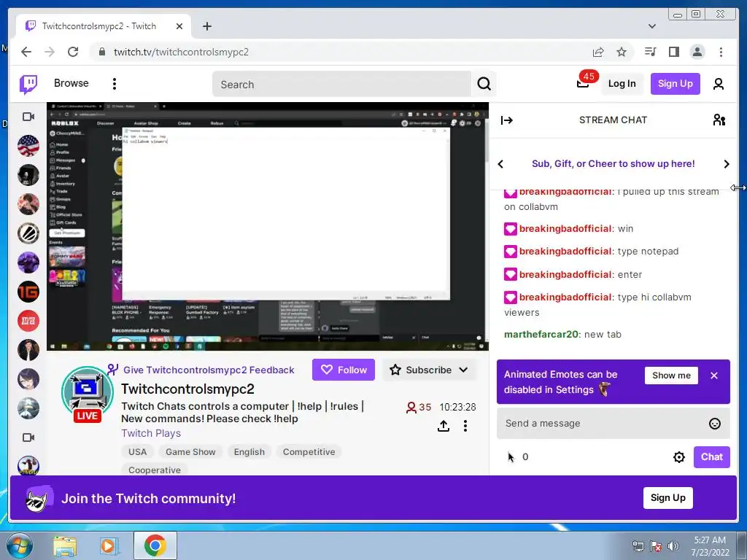The image size is (747, 560).
Task: Open Action Center flag tray icon
Action: pyautogui.click(x=656, y=546)
